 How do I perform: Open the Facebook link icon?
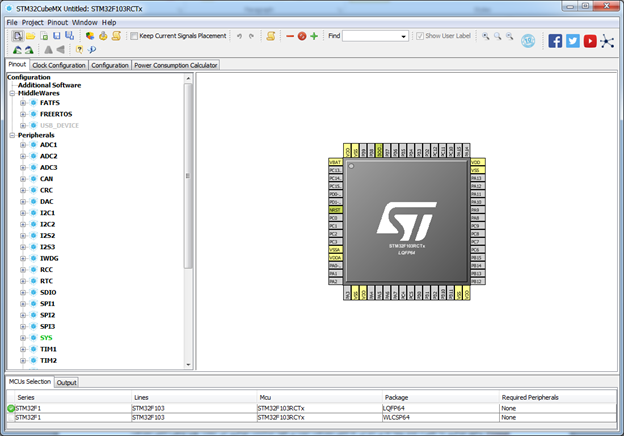point(555,41)
